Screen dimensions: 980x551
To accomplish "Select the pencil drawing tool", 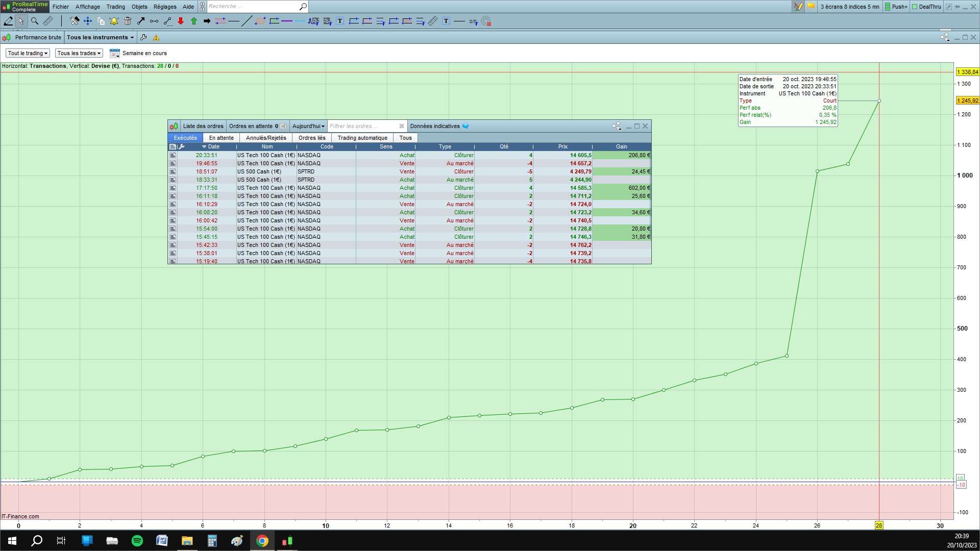I will pos(8,21).
